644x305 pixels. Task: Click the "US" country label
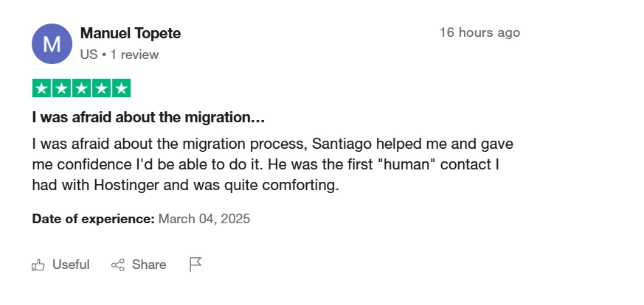pyautogui.click(x=89, y=55)
